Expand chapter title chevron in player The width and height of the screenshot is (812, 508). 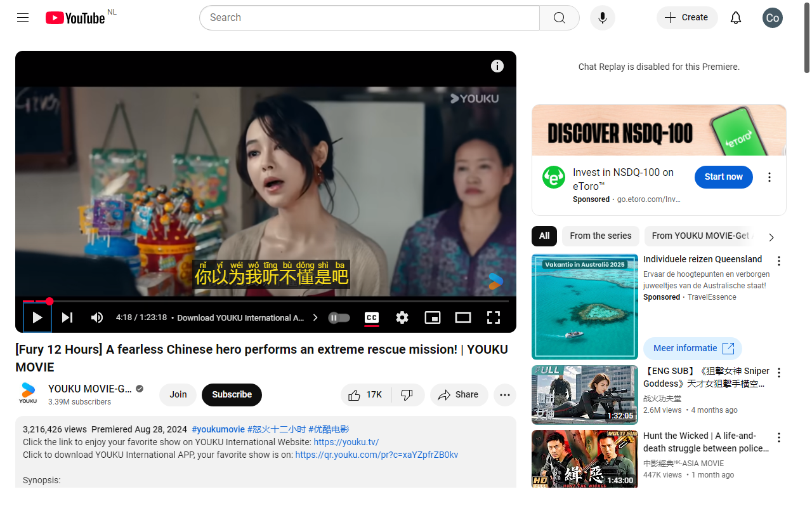point(315,317)
